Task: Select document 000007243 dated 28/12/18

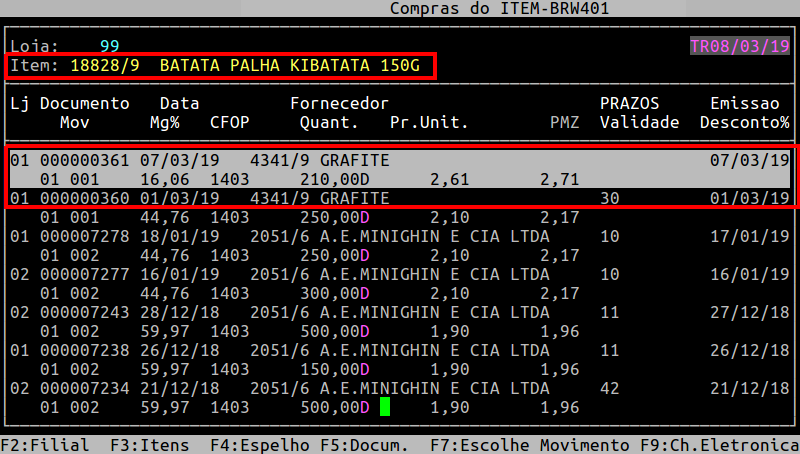Action: click(x=84, y=312)
